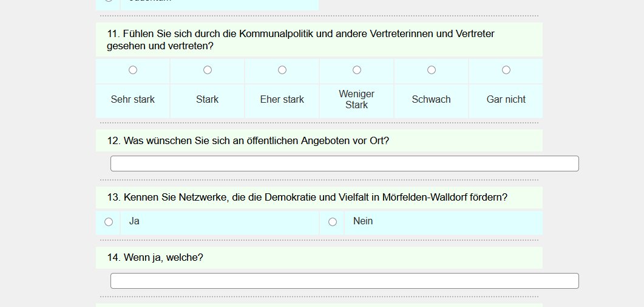Image resolution: width=644 pixels, height=307 pixels.
Task: Focus the text field under question 12
Action: (x=345, y=164)
